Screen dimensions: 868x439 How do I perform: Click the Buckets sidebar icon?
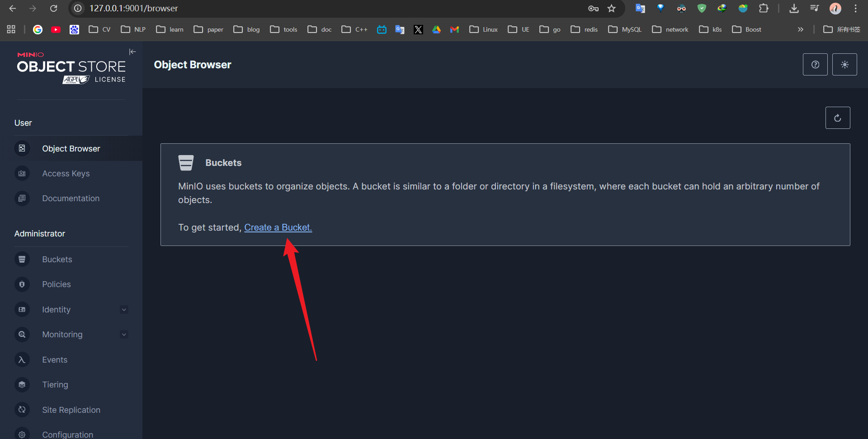point(22,259)
